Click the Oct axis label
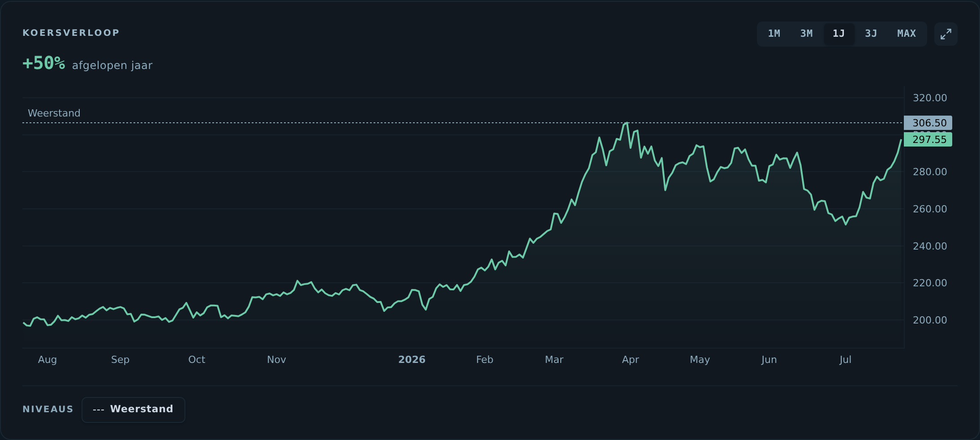The width and height of the screenshot is (980, 440). pos(197,360)
